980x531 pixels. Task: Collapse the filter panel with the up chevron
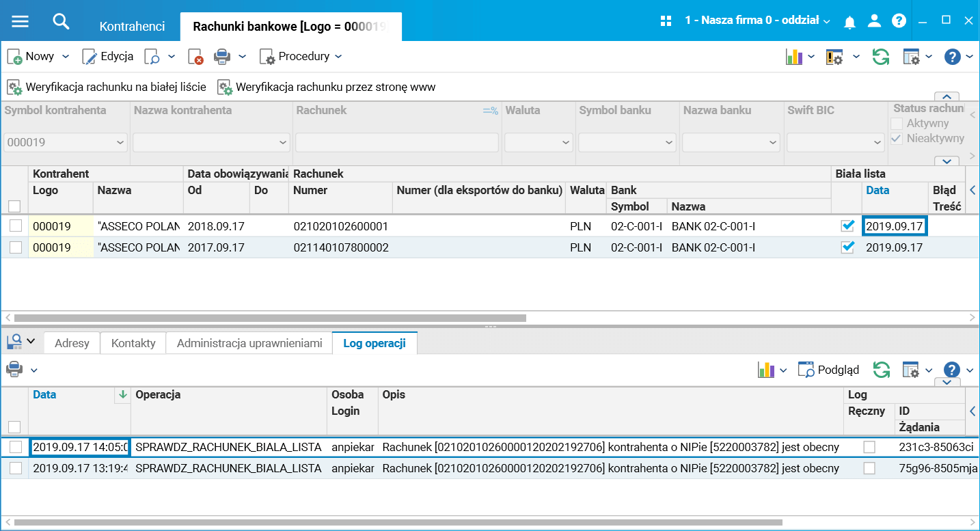947,96
